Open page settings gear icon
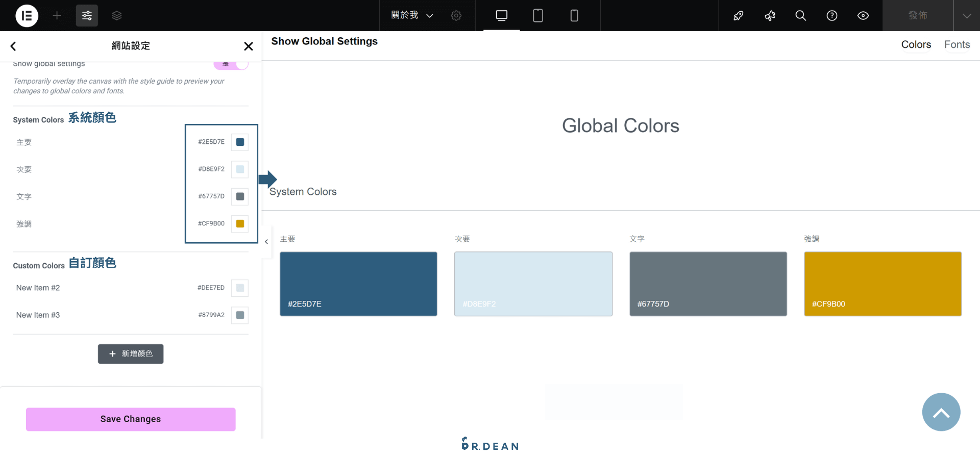The width and height of the screenshot is (980, 459). click(456, 15)
